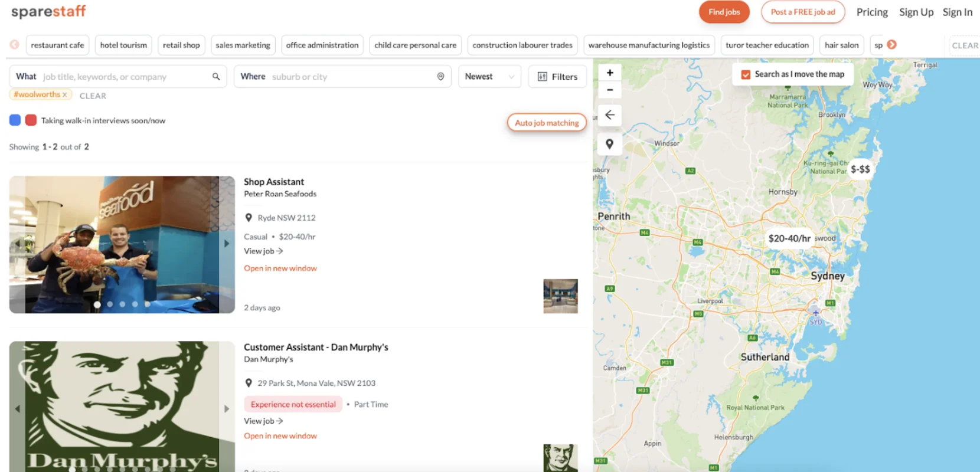Click the Penrith label on the map
The image size is (980, 472).
(614, 217)
